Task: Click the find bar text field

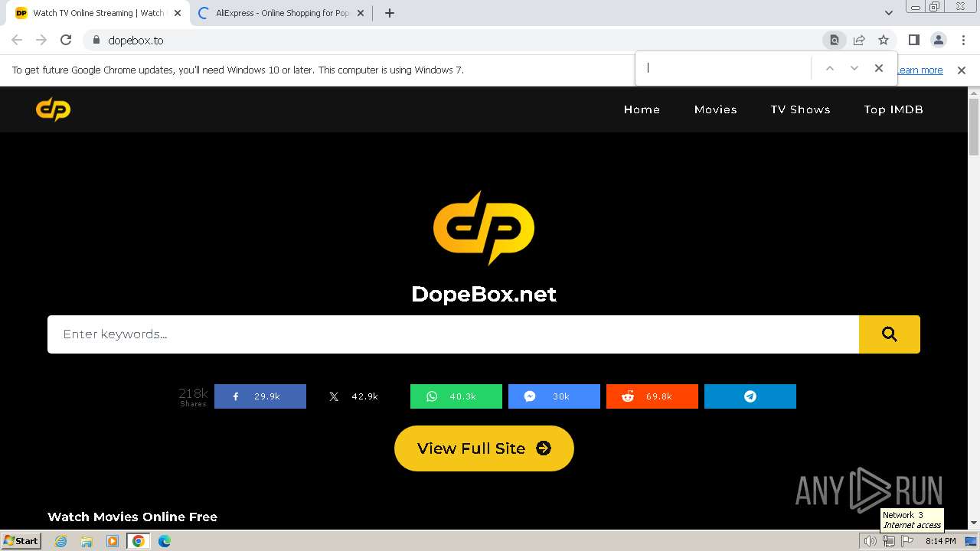Action: [x=724, y=68]
